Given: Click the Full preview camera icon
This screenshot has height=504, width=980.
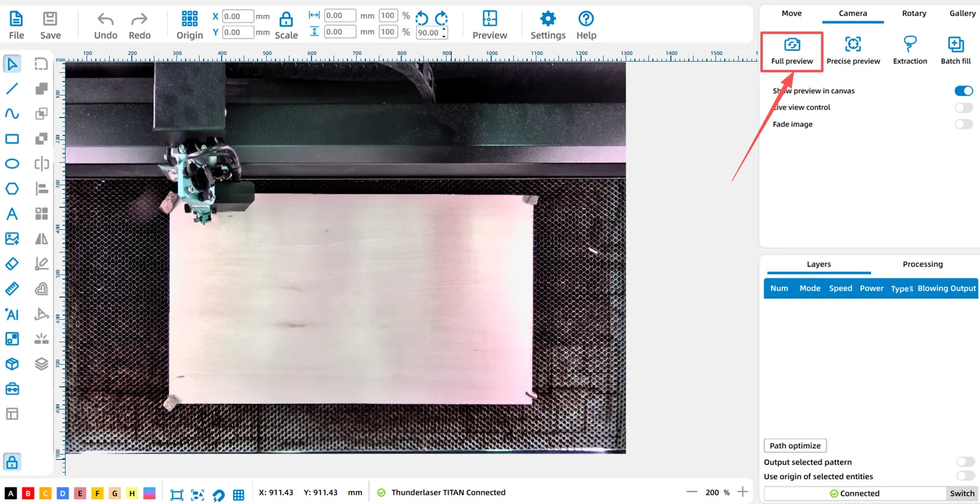Looking at the screenshot, I should [x=791, y=45].
